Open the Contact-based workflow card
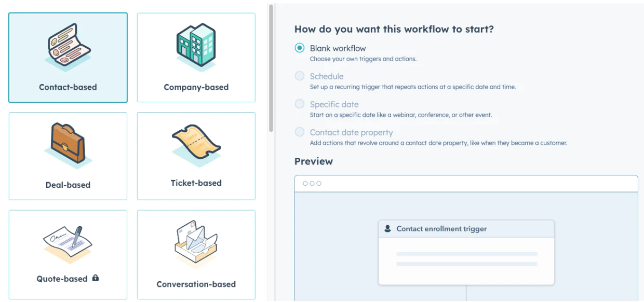This screenshot has width=644, height=302. coord(68,57)
